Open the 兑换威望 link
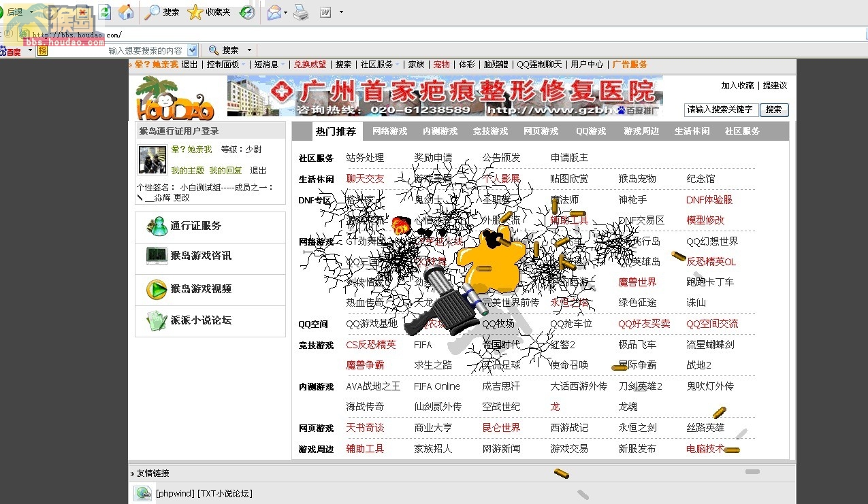The image size is (868, 504). click(310, 65)
